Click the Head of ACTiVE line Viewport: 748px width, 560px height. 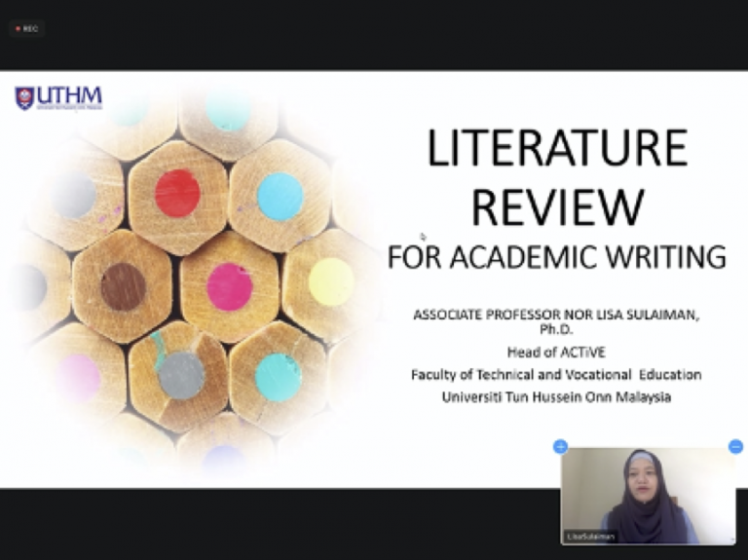[x=556, y=353]
